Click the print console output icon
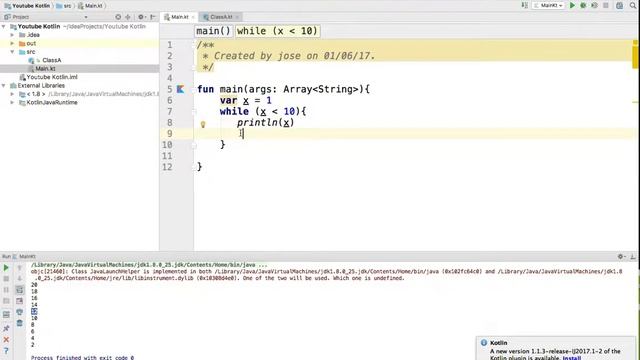Image resolution: width=640 pixels, height=360 pixels. pos(20,312)
